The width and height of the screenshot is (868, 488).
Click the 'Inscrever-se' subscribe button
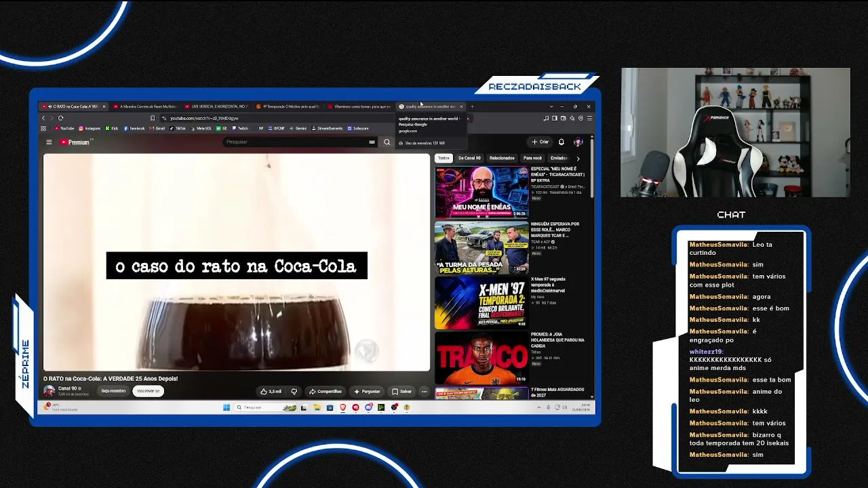click(x=148, y=391)
